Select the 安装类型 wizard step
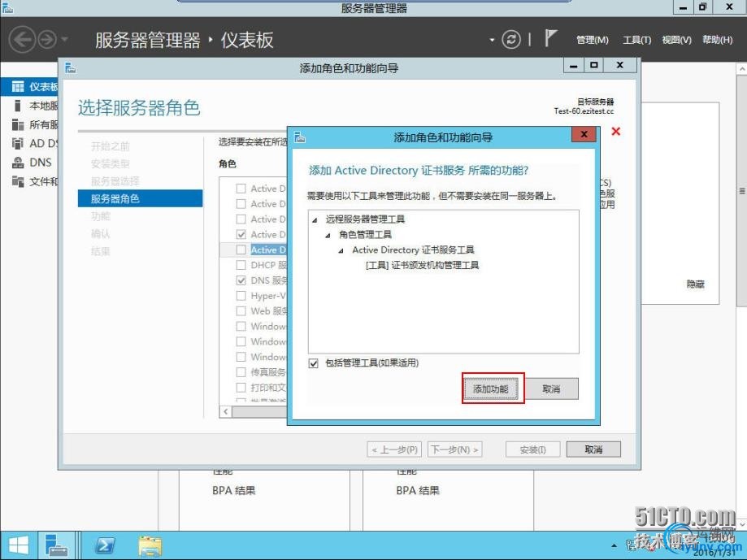Viewport: 747px width, 560px height. click(x=110, y=164)
